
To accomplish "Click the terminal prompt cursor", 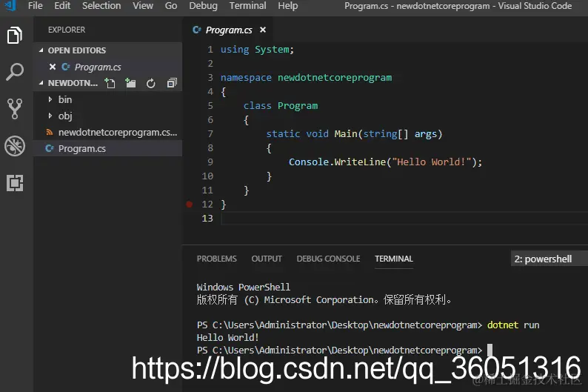I will [x=490, y=350].
